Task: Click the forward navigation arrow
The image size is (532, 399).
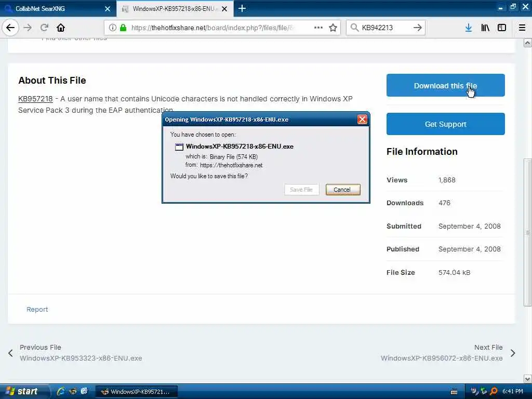Action: pyautogui.click(x=28, y=28)
